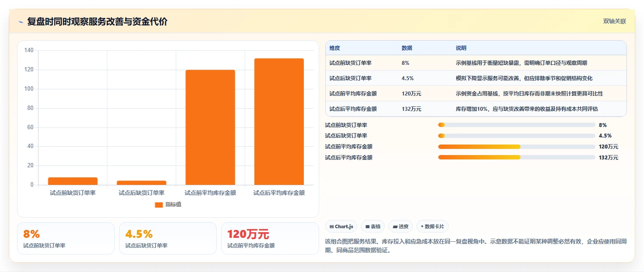Click table cell 132万元 in data column
Image resolution: width=644 pixels, height=272 pixels.
(411, 109)
